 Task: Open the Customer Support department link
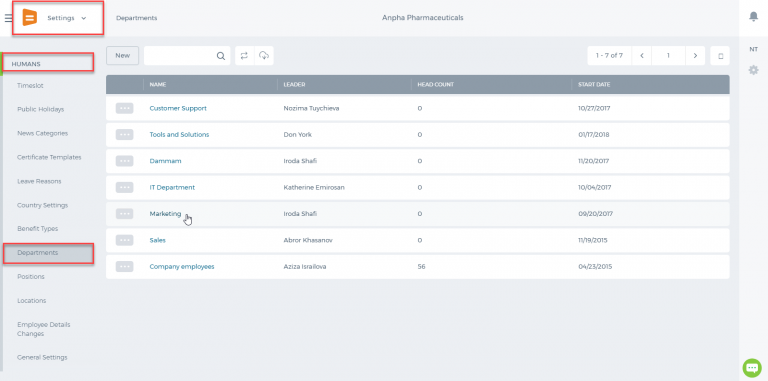coord(178,108)
